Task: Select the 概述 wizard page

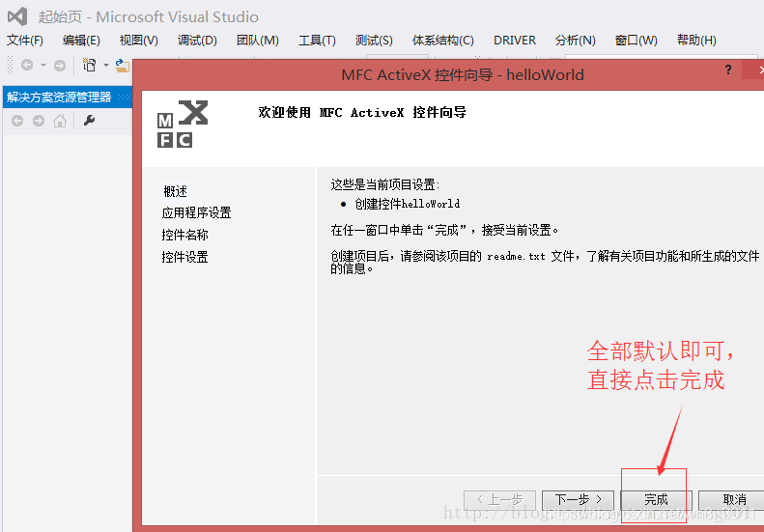Action: 176,191
